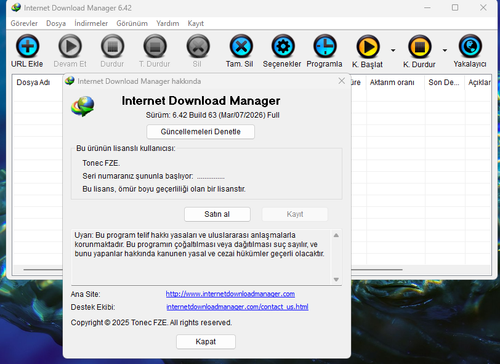The height and width of the screenshot is (364, 500).
Task: Click the IDM logo in about dialog title
Action: (70, 81)
